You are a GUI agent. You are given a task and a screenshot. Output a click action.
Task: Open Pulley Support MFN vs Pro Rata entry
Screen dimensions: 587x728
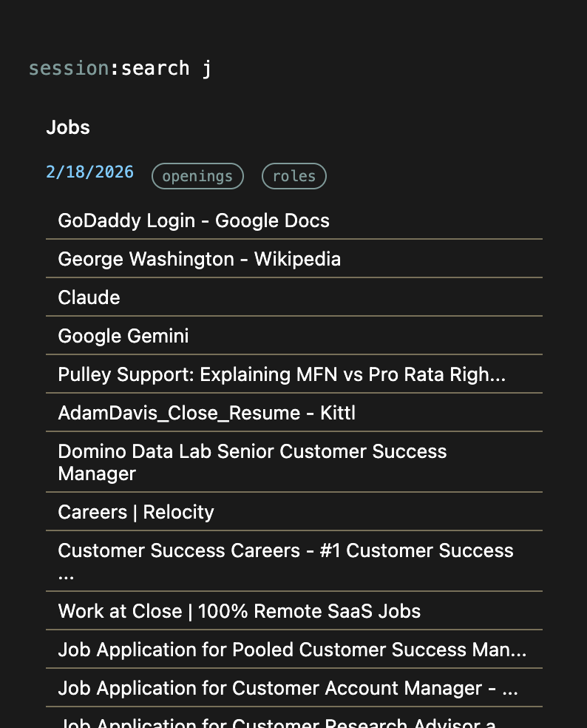(282, 374)
